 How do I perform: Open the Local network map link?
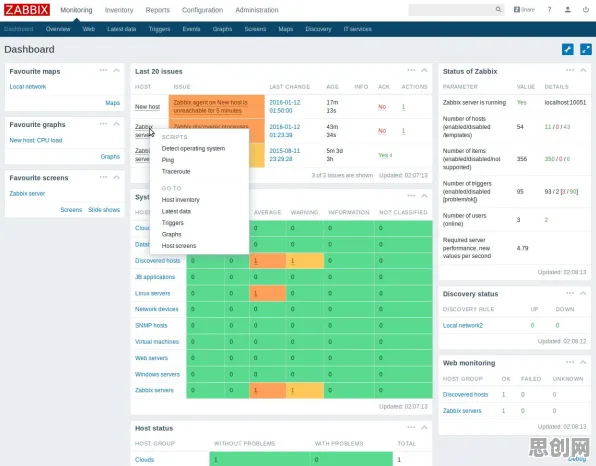pyautogui.click(x=28, y=87)
